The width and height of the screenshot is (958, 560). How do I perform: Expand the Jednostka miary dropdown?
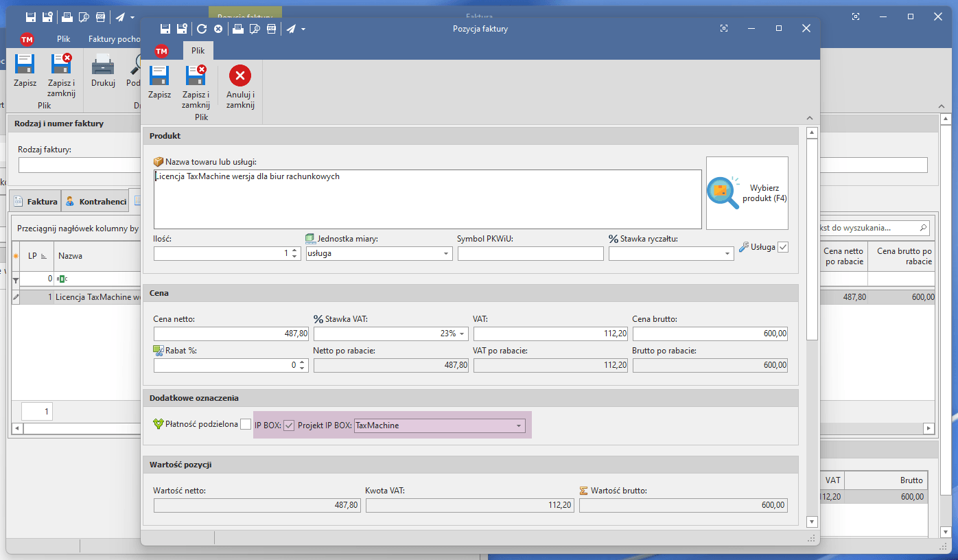[x=446, y=254]
